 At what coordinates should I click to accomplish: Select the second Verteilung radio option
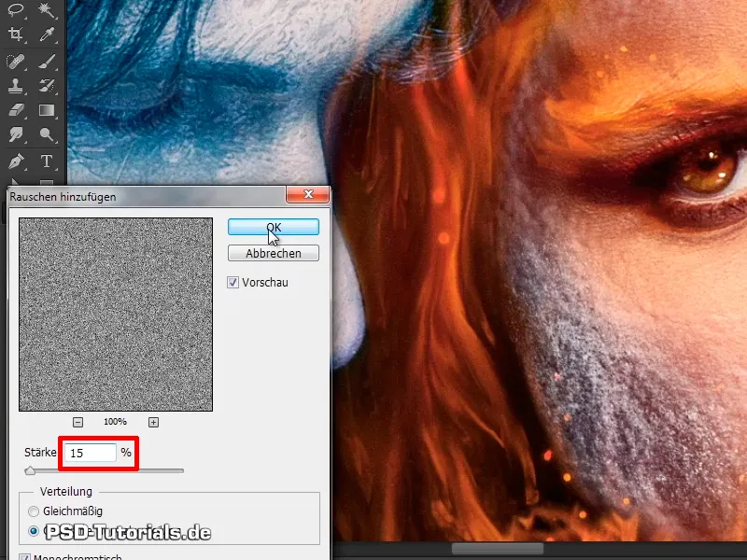click(x=34, y=531)
